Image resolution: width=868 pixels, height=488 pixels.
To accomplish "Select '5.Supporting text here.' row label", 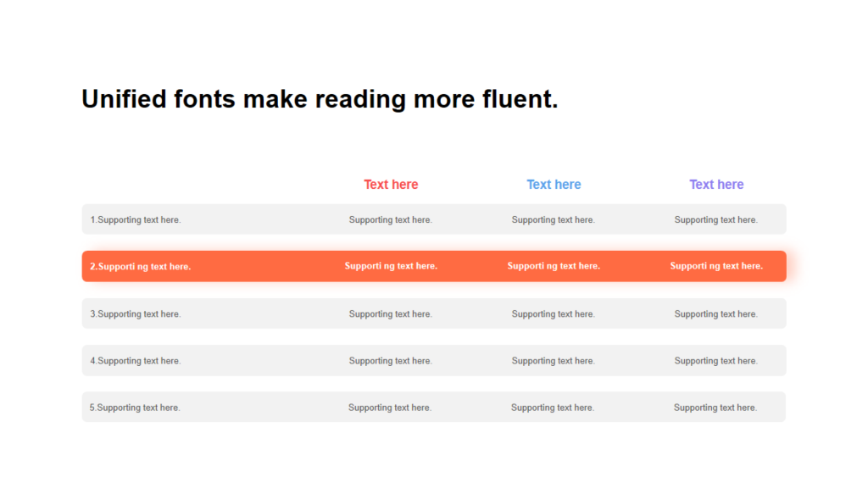I will point(135,408).
